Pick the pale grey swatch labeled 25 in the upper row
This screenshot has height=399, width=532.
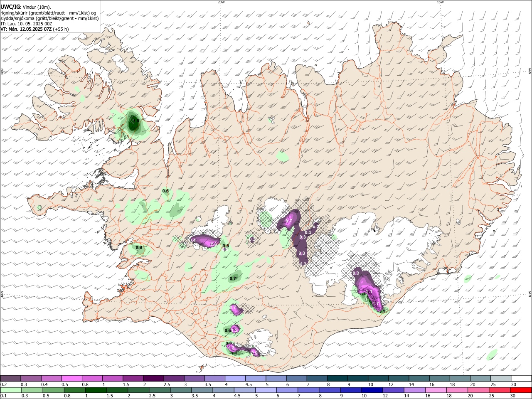[x=501, y=378]
